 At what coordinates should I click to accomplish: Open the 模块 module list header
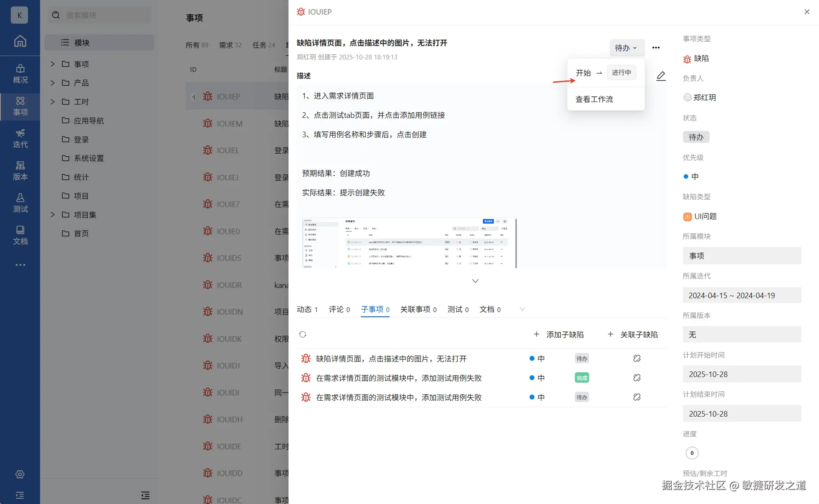point(99,43)
